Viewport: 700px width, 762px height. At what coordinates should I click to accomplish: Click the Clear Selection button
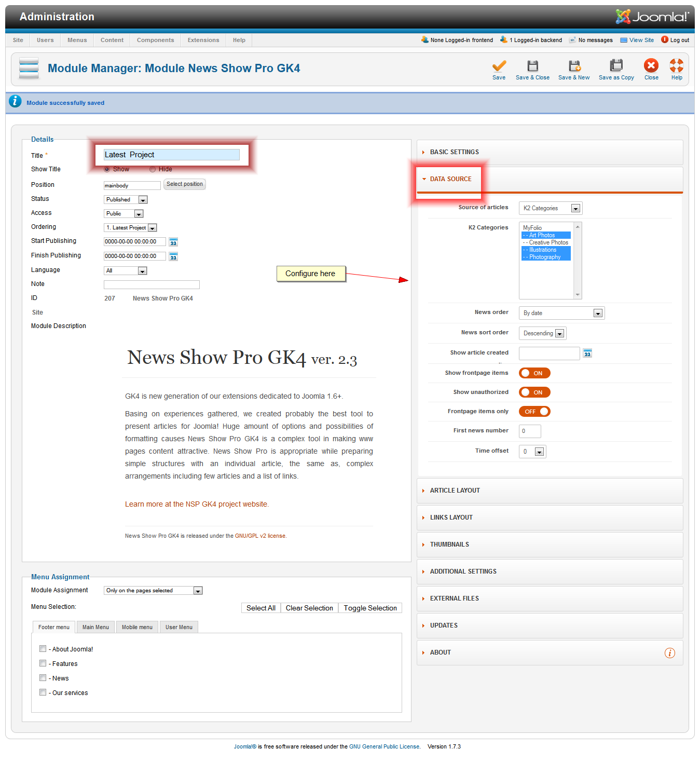[x=309, y=608]
